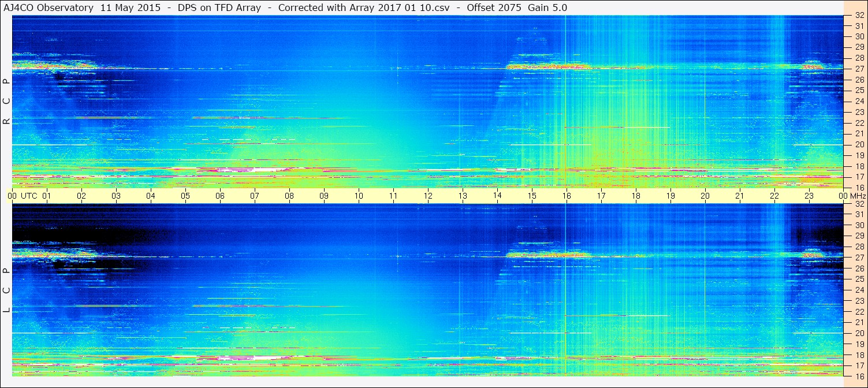Select hour 18 on the UTC time axis

pyautogui.click(x=636, y=196)
